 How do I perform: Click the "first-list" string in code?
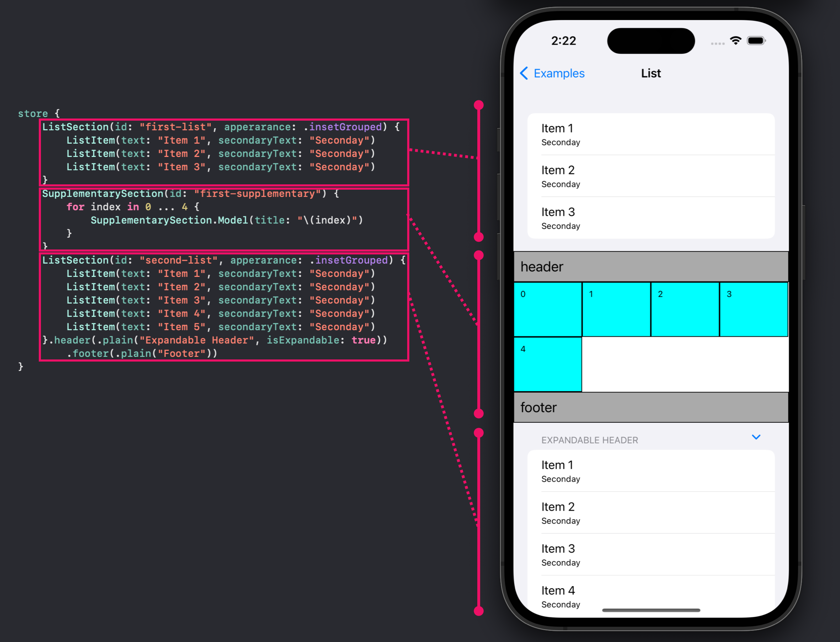coord(175,127)
